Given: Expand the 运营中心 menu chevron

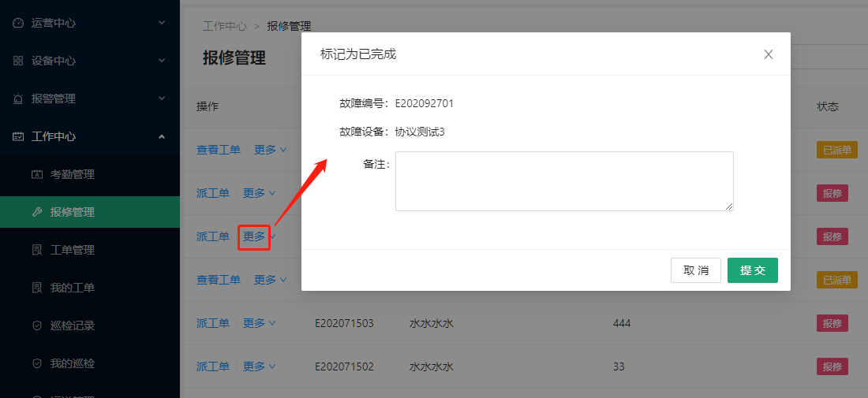Looking at the screenshot, I should pyautogui.click(x=162, y=23).
